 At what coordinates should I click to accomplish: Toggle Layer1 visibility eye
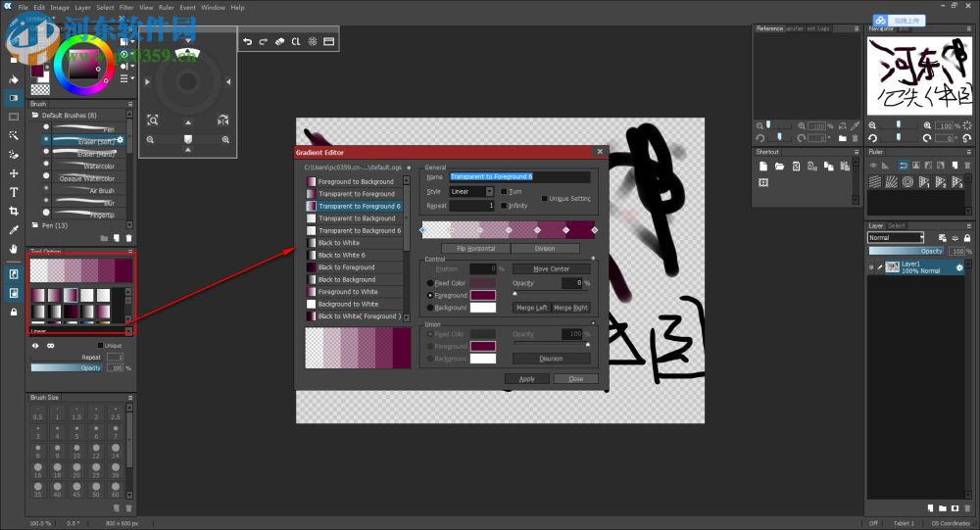871,267
